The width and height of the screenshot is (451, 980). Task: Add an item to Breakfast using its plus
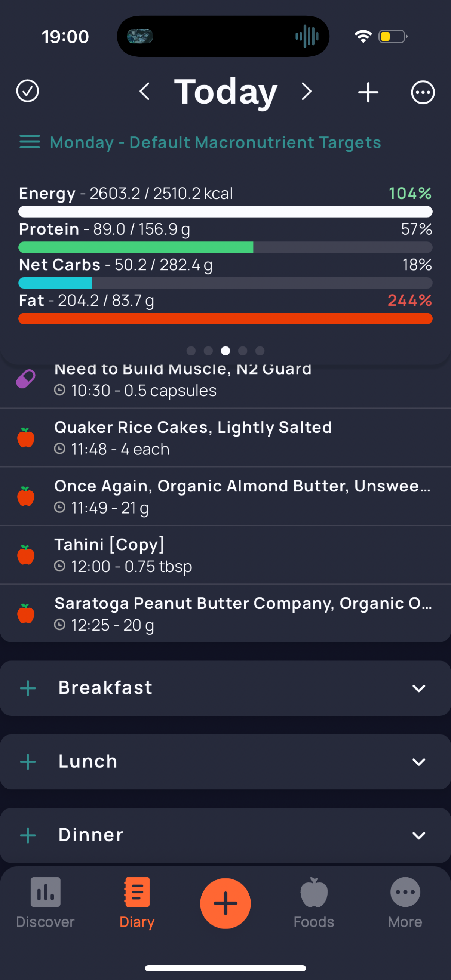pos(28,688)
